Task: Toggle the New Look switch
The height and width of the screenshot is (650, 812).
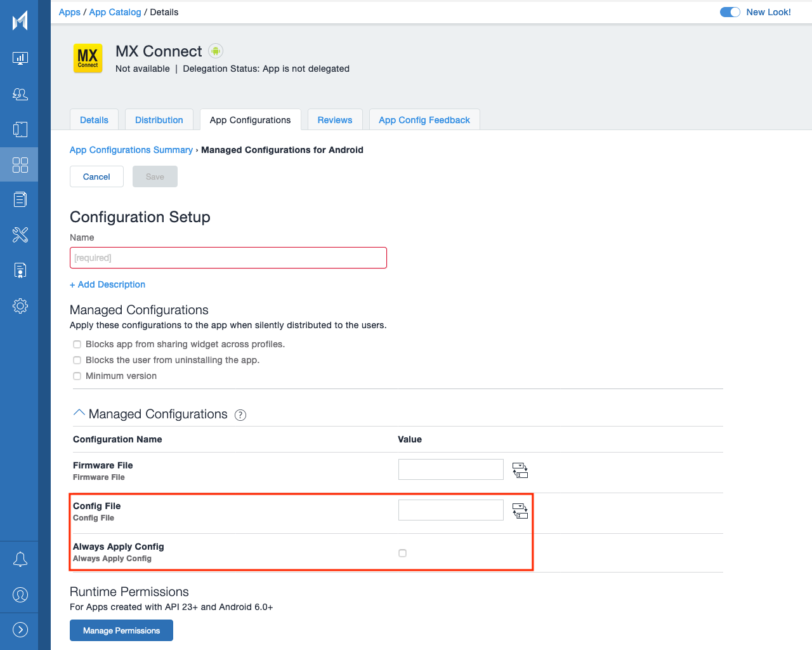Action: pos(730,12)
